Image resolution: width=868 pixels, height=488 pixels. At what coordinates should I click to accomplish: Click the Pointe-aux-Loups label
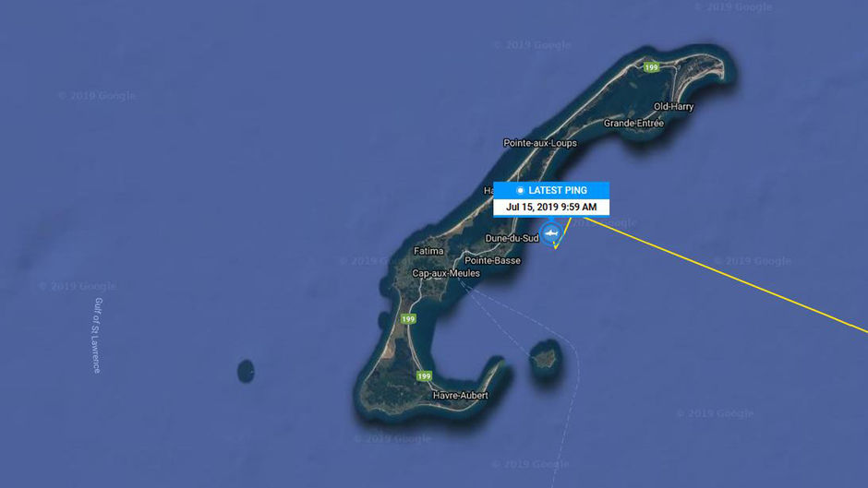540,143
